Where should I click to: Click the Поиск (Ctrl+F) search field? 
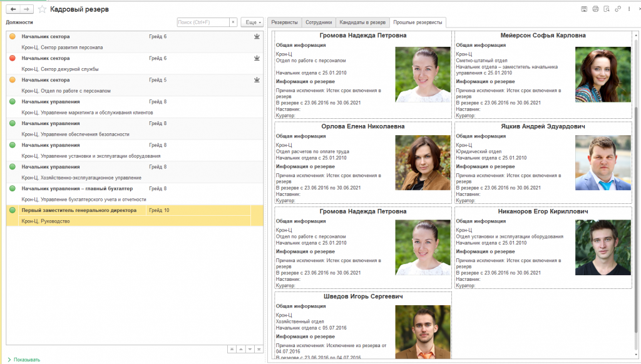click(203, 22)
